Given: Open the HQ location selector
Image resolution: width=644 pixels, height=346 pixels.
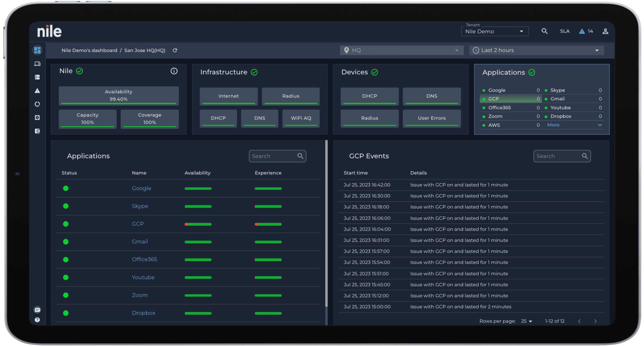Looking at the screenshot, I should pos(402,50).
